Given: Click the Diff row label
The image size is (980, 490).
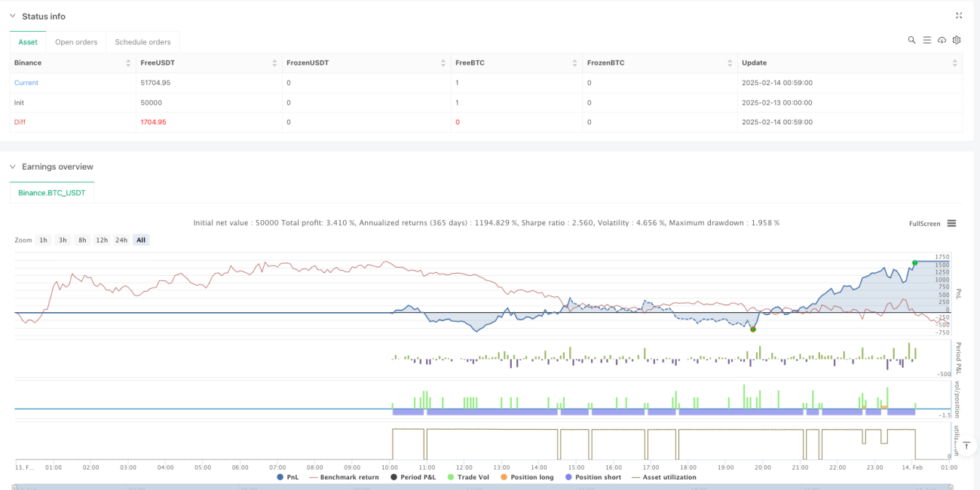Looking at the screenshot, I should click(x=20, y=122).
